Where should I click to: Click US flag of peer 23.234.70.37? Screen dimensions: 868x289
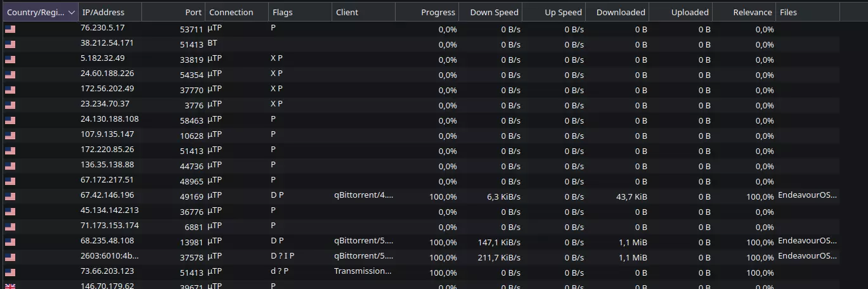click(x=10, y=105)
